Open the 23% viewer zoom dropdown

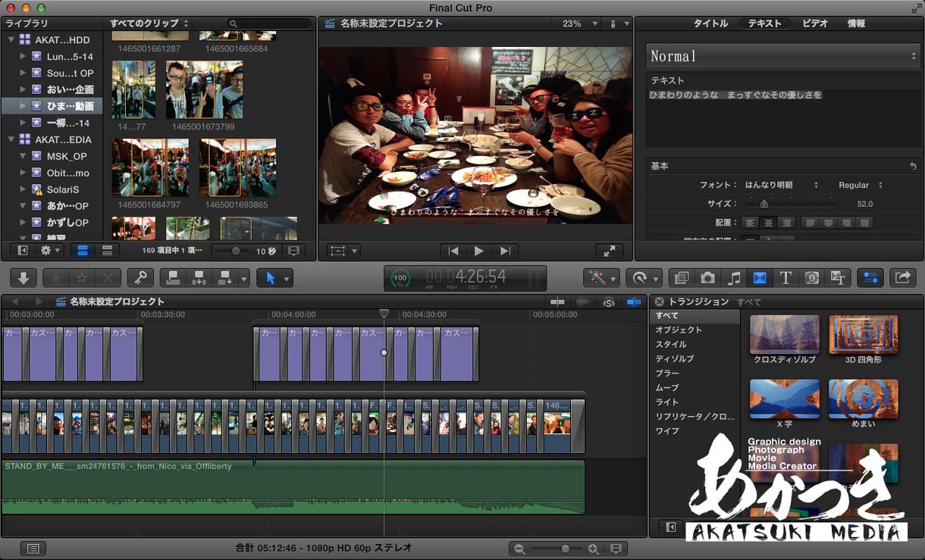[580, 23]
